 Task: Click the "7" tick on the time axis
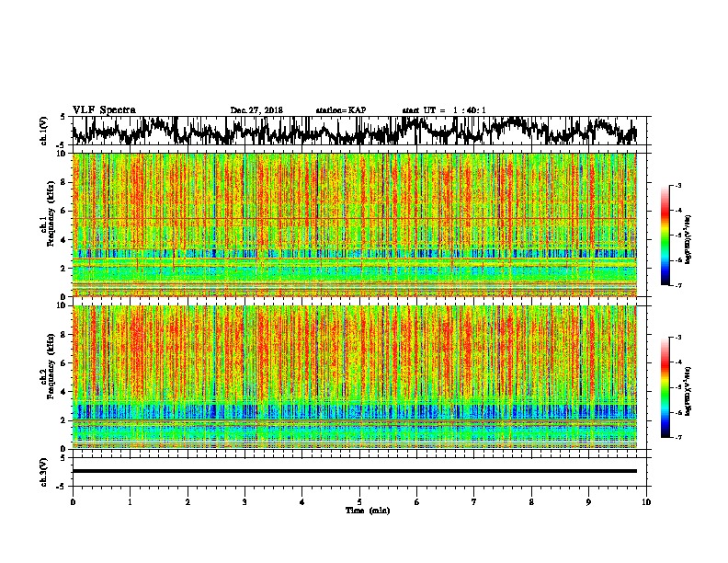(x=474, y=502)
